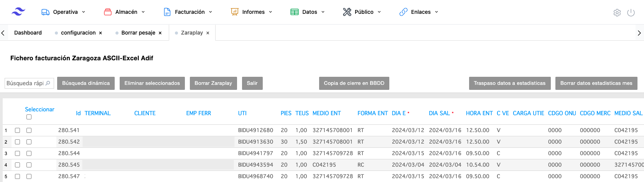Click the Informes presentation board icon

pos(234,12)
